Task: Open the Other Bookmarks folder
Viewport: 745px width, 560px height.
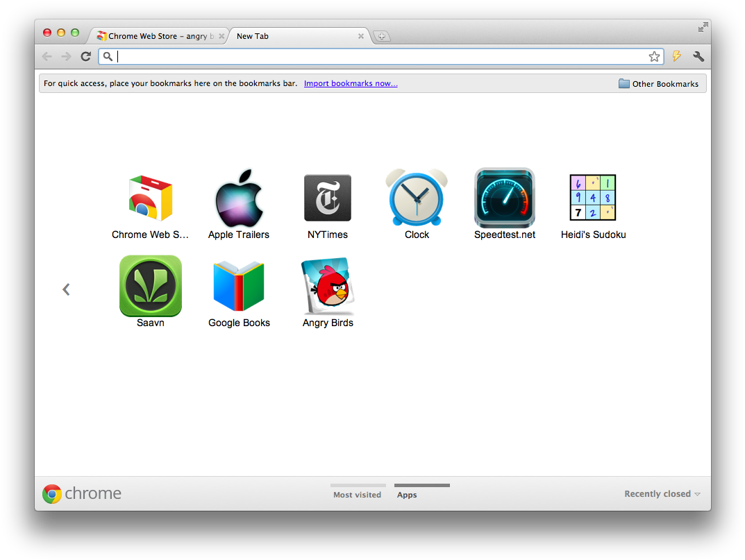Action: click(658, 83)
